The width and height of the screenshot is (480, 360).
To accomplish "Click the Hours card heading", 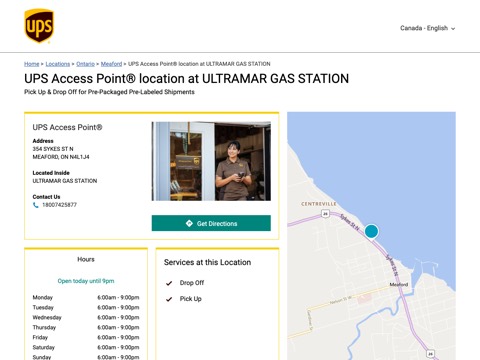I will point(86,259).
